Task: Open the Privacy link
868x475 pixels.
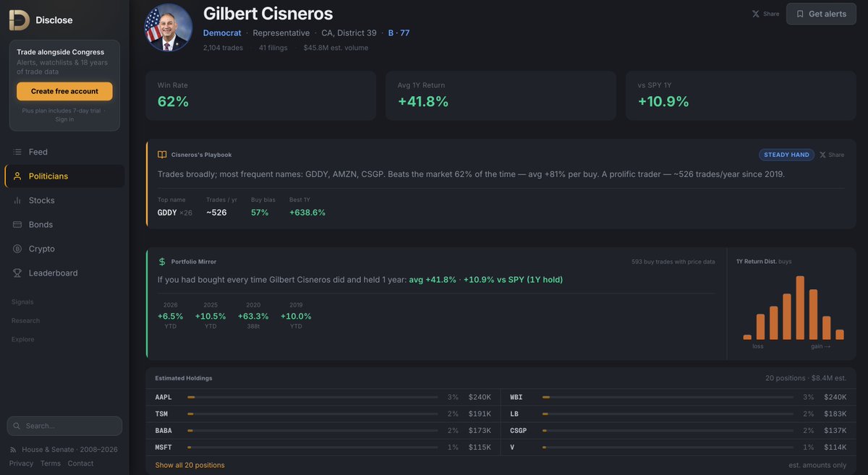Action: tap(21, 463)
